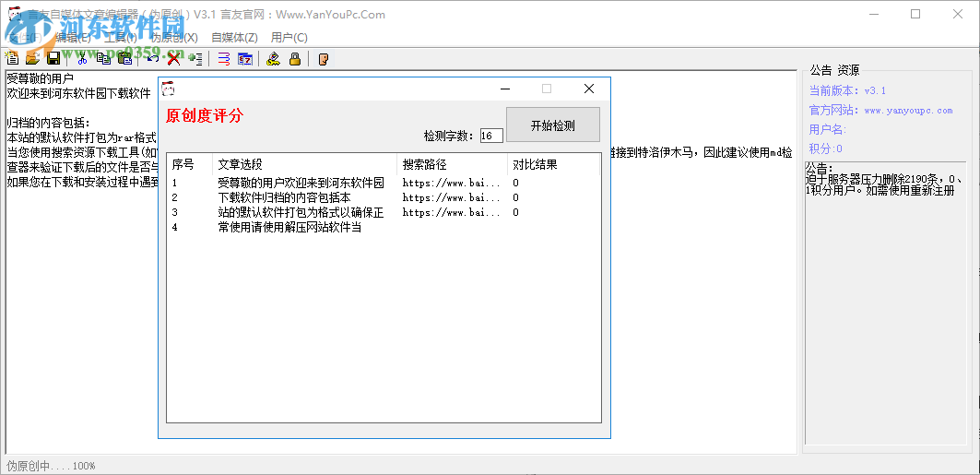
Task: Click the key login icon
Action: [x=273, y=59]
